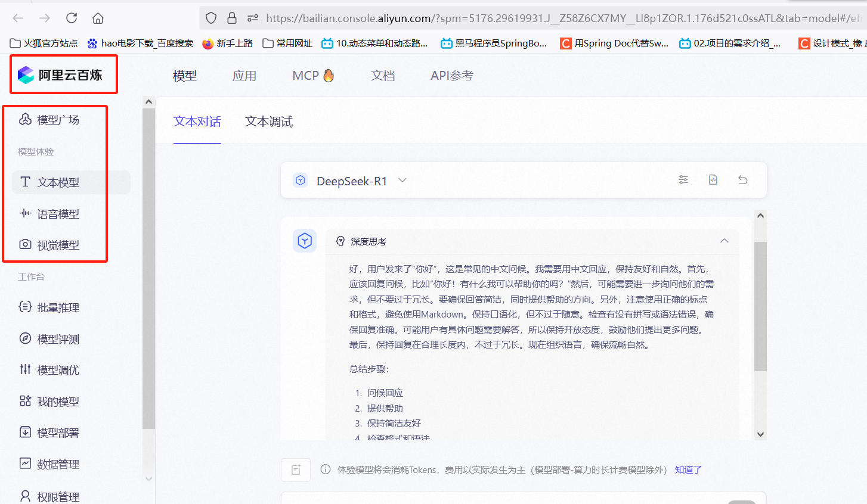Open the 新手上路 bookmark
Image resolution: width=867 pixels, height=504 pixels.
(228, 43)
